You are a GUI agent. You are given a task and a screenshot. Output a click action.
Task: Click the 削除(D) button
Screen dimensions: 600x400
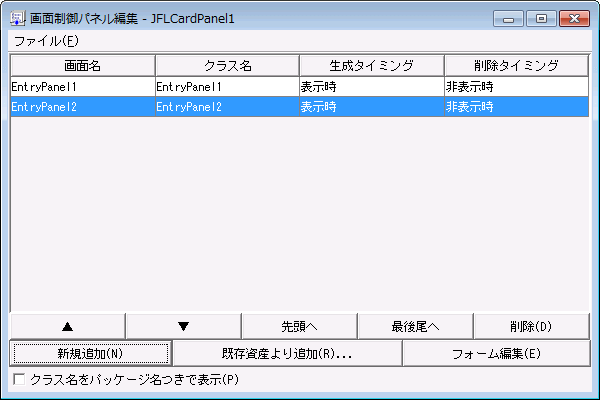click(532, 327)
